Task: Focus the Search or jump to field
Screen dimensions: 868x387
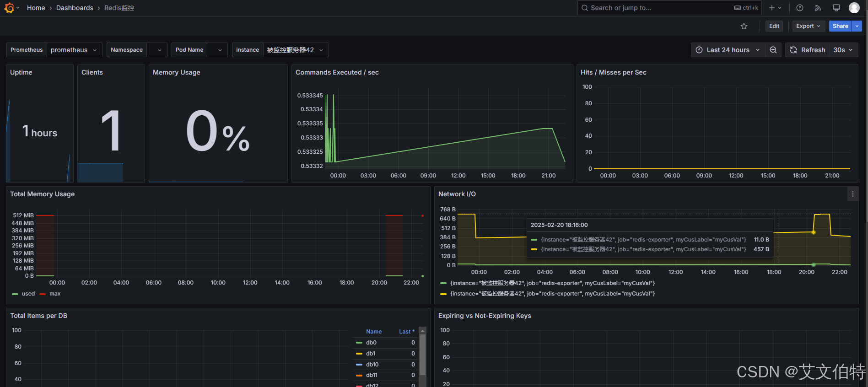Action: coord(669,8)
